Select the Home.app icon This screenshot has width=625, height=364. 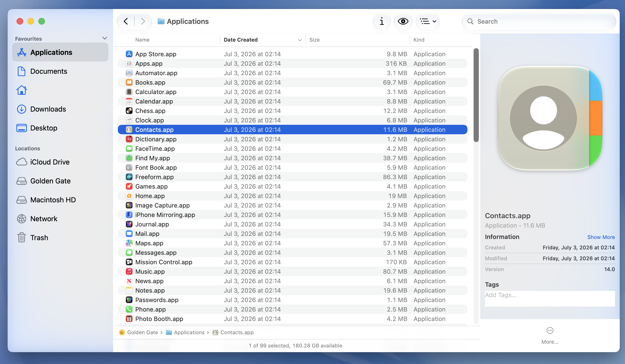click(x=129, y=196)
